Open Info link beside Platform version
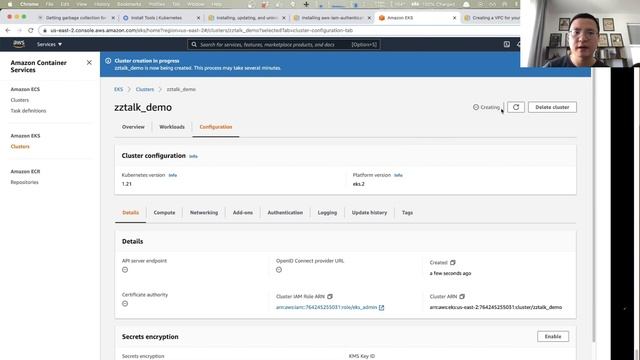 (x=398, y=175)
